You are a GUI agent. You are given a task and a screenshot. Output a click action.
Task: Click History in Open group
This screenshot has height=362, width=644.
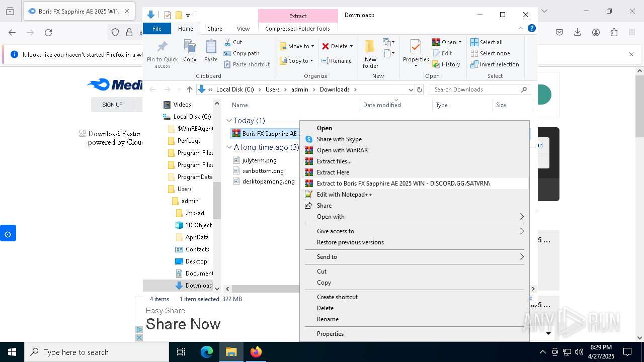coord(446,64)
